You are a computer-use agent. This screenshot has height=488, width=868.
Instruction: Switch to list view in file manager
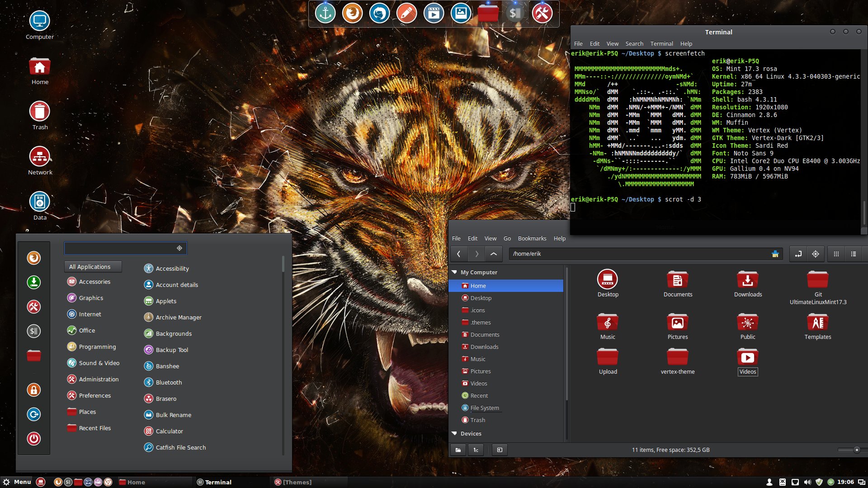tap(854, 254)
